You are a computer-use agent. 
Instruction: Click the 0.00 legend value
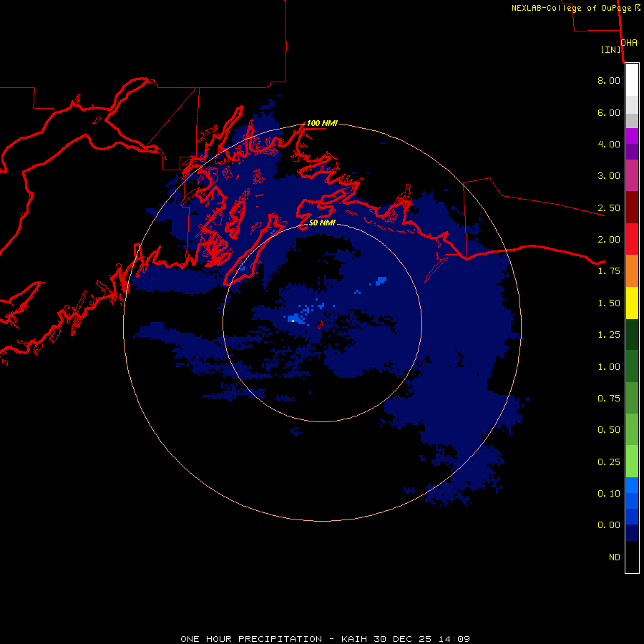click(x=609, y=525)
